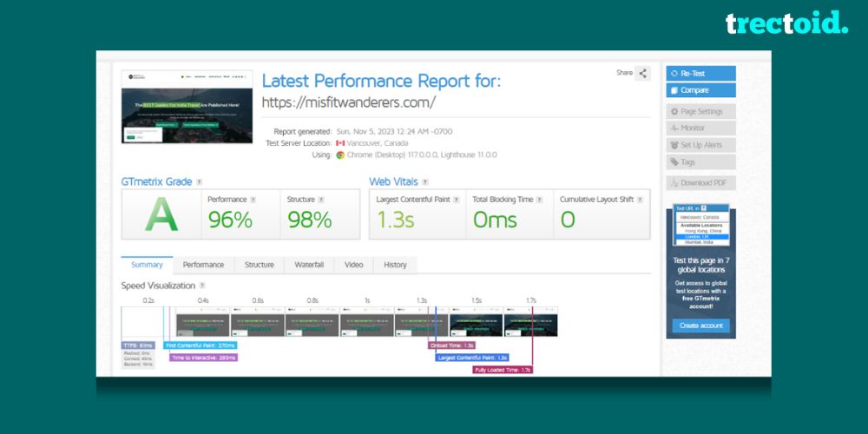The image size is (868, 434).
Task: Click the Onload Time marker
Action: point(451,345)
